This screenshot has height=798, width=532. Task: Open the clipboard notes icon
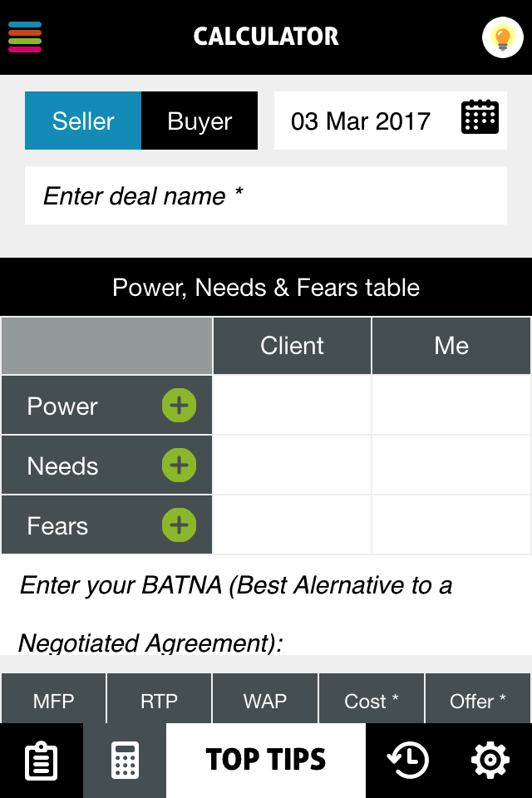pos(42,761)
